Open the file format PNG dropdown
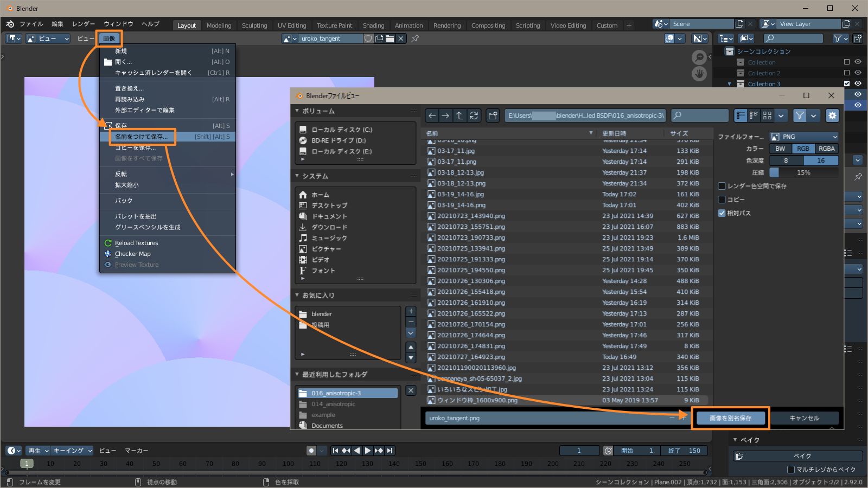The width and height of the screenshot is (868, 488). click(804, 137)
